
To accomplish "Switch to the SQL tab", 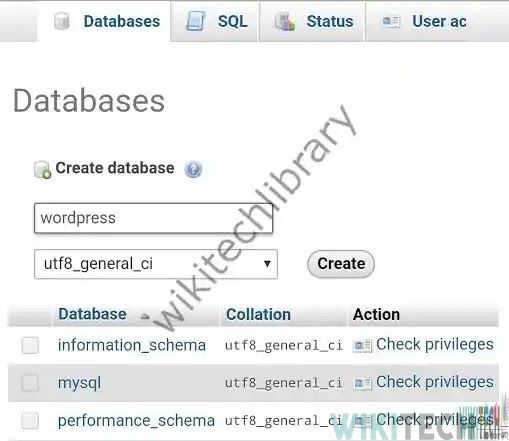I will (x=215, y=21).
